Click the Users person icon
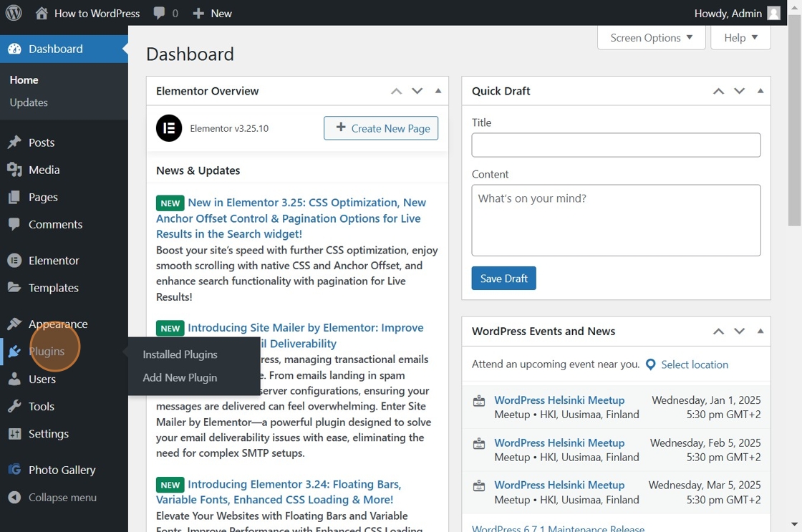 click(x=14, y=379)
